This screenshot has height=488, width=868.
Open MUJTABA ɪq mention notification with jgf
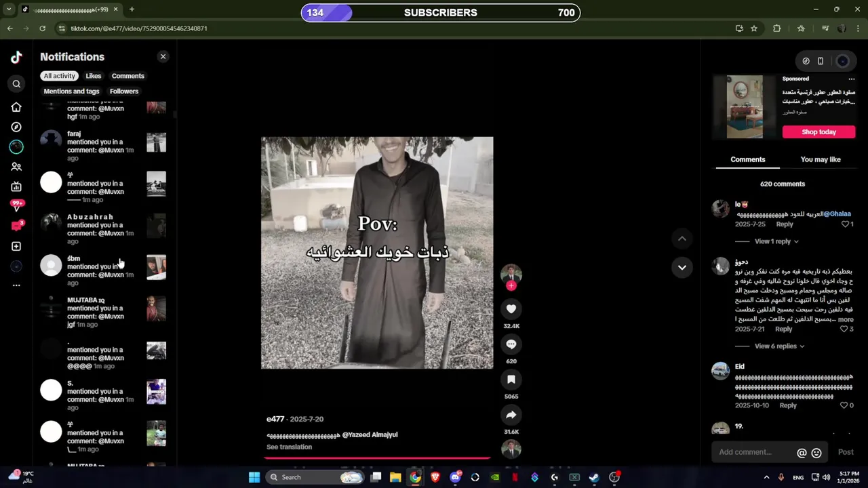point(103,312)
